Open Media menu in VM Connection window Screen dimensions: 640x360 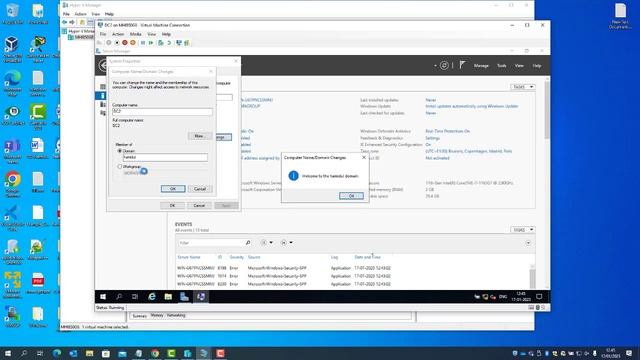point(136,34)
